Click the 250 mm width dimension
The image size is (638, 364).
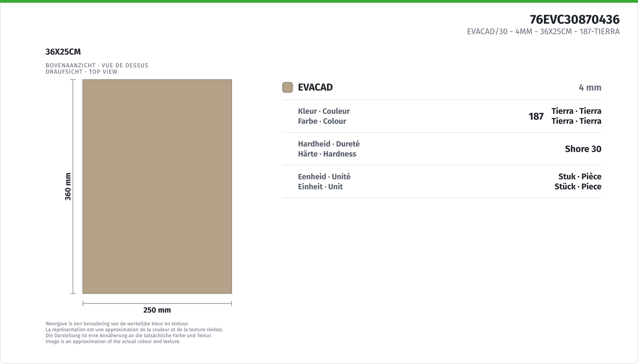[x=157, y=310]
